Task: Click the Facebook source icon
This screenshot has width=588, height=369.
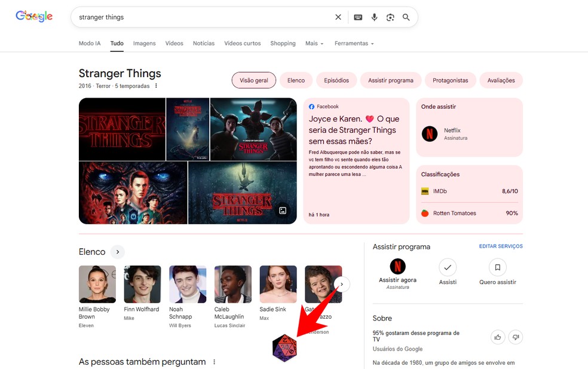Action: pos(311,106)
